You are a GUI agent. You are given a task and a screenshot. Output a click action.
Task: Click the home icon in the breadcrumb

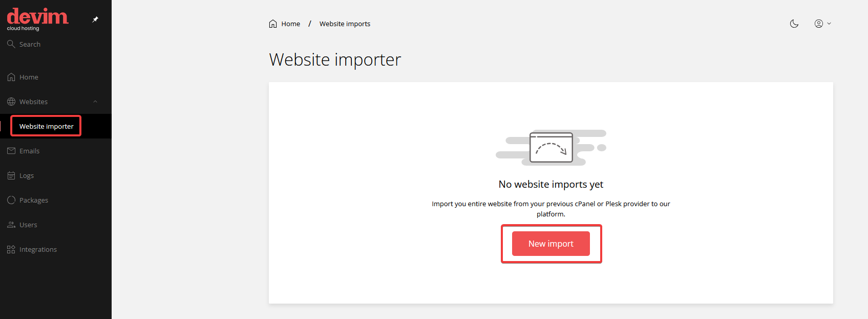(x=272, y=23)
